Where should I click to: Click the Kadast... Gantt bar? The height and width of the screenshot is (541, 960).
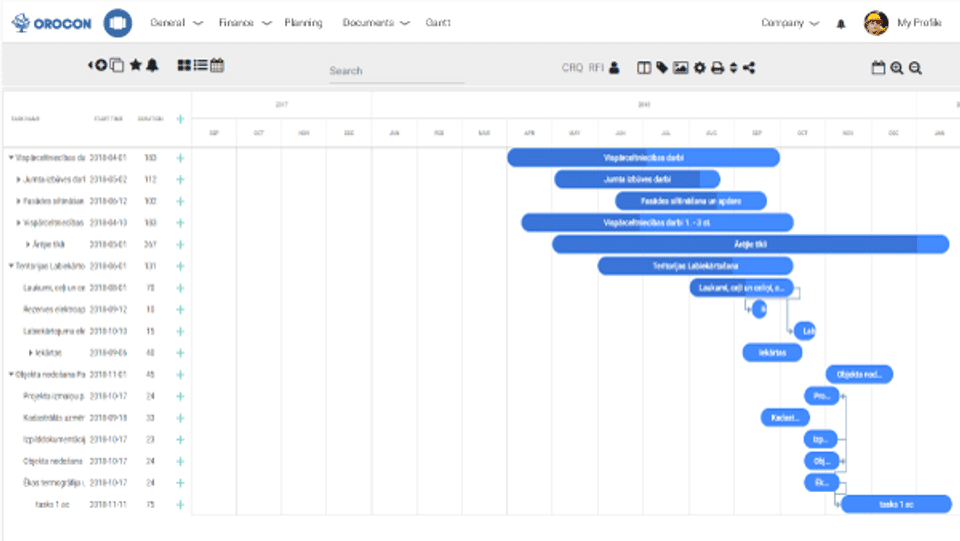pos(785,418)
